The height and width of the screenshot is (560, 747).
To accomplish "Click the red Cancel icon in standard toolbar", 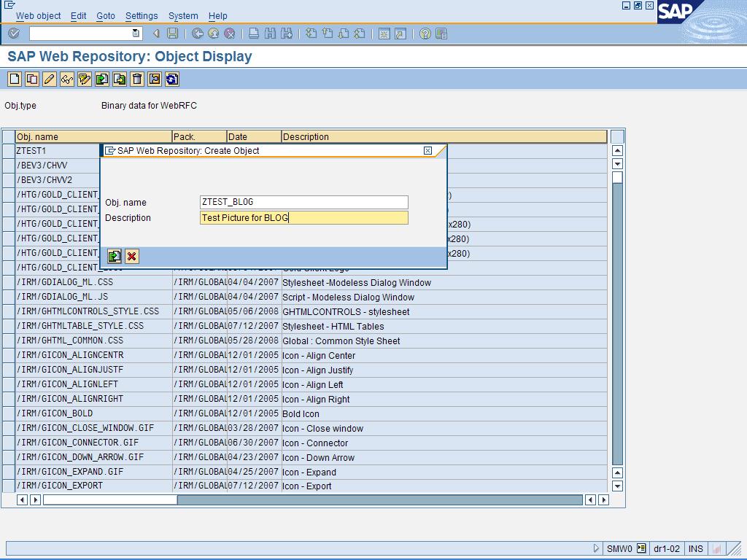I will (x=230, y=34).
